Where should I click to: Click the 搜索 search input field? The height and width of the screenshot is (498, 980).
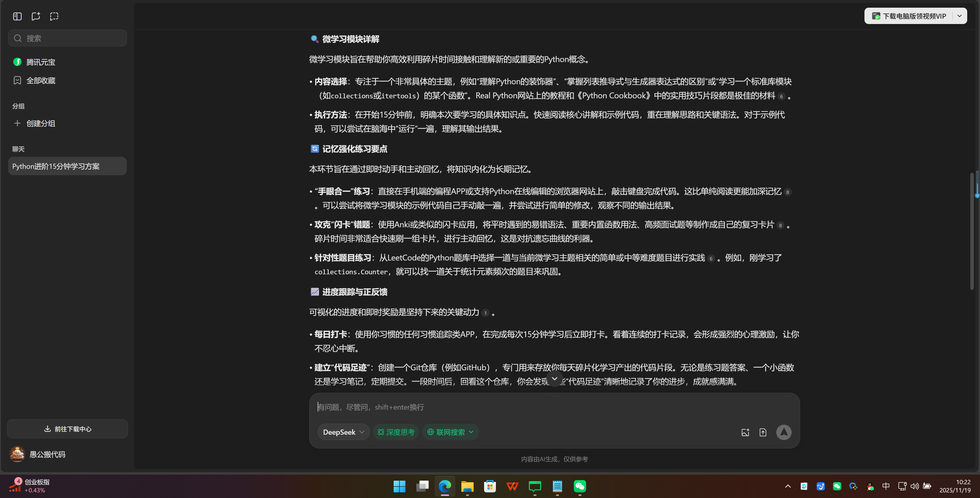click(67, 38)
